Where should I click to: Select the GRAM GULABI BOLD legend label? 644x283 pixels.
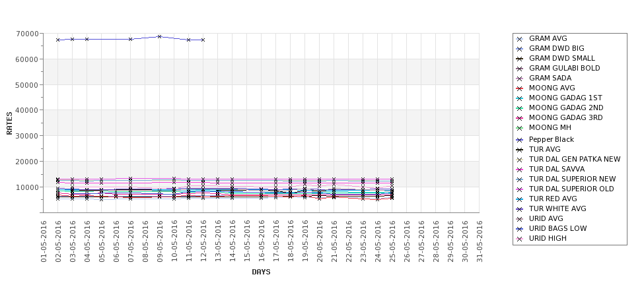pyautogui.click(x=564, y=68)
